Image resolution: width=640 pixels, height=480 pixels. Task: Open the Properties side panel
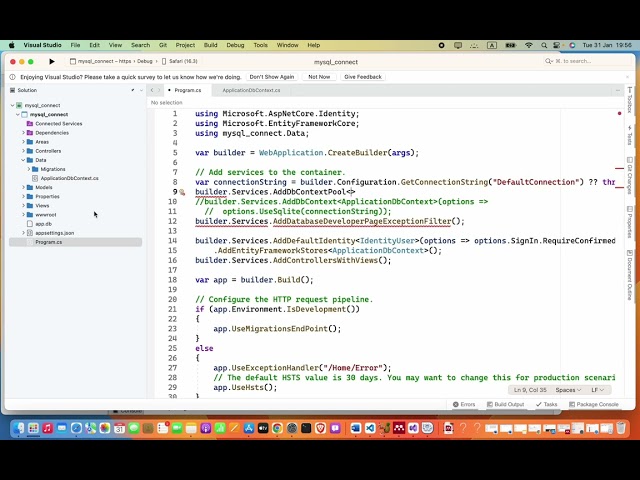click(x=629, y=222)
